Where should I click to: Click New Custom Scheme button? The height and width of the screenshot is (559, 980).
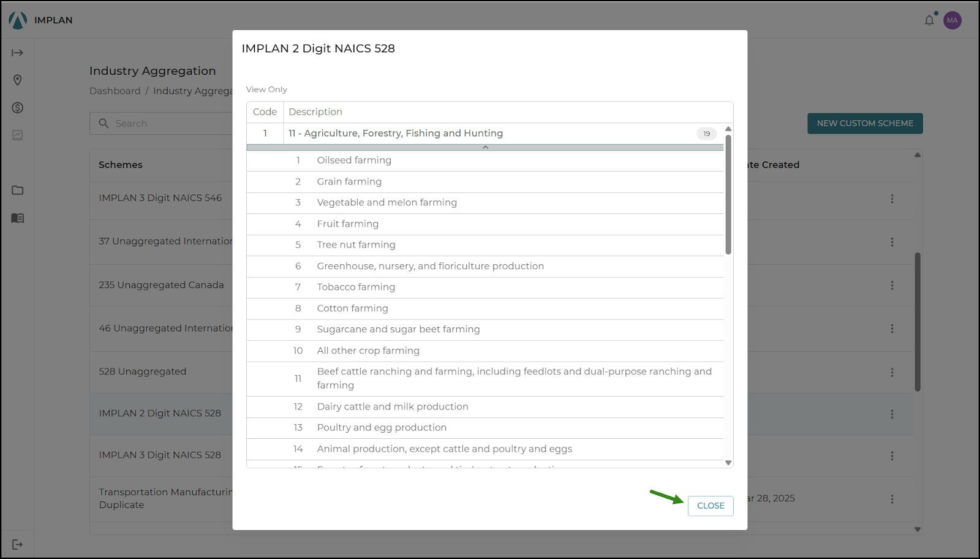click(x=865, y=123)
